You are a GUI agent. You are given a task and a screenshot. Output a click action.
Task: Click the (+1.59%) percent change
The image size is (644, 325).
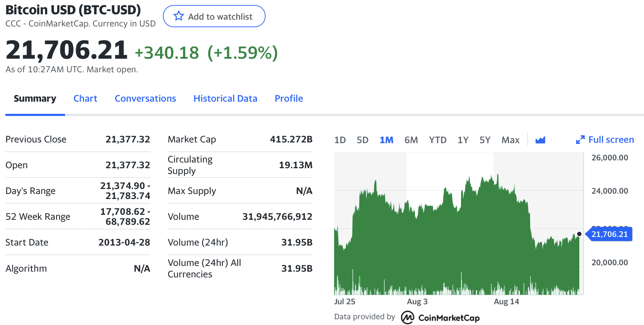click(243, 53)
